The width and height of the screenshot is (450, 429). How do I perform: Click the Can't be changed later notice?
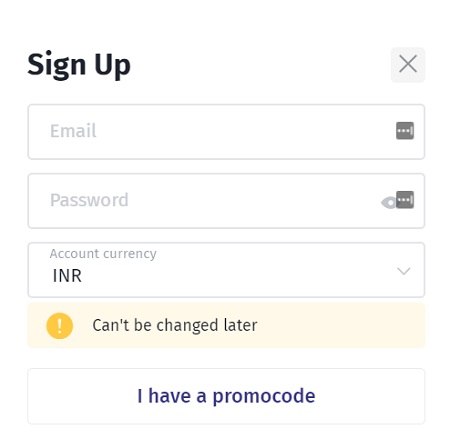175,325
